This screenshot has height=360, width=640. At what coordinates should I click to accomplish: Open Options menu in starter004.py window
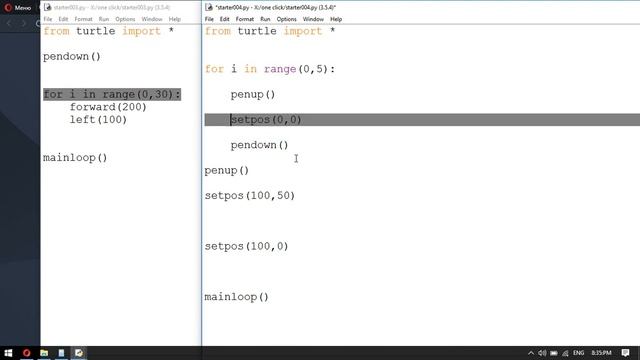pos(287,19)
